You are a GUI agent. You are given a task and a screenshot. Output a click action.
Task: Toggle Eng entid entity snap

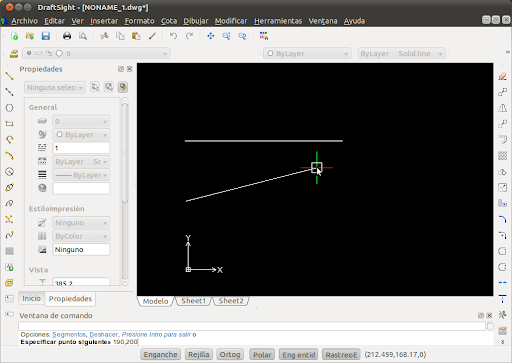pyautogui.click(x=298, y=354)
